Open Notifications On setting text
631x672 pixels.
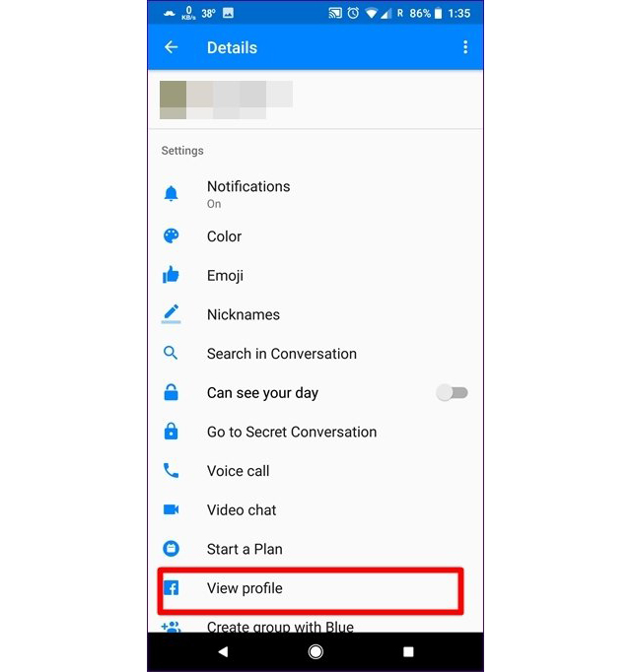(x=248, y=194)
